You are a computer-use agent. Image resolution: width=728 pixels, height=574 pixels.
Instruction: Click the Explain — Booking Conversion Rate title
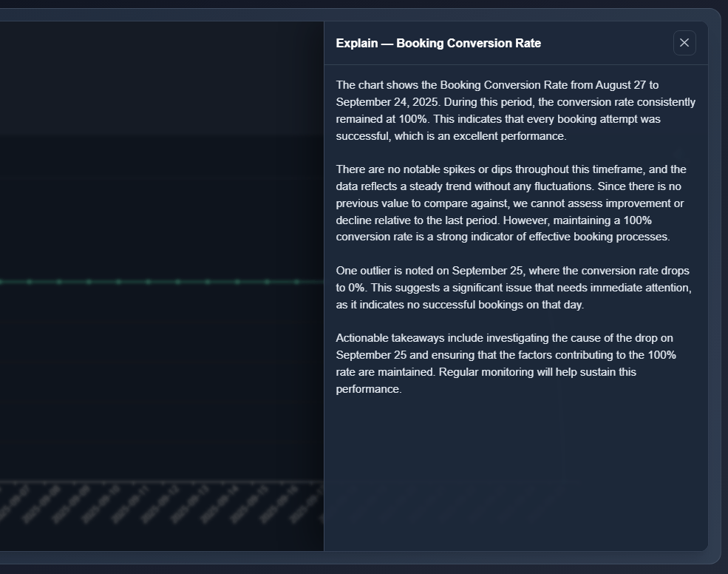coord(438,43)
